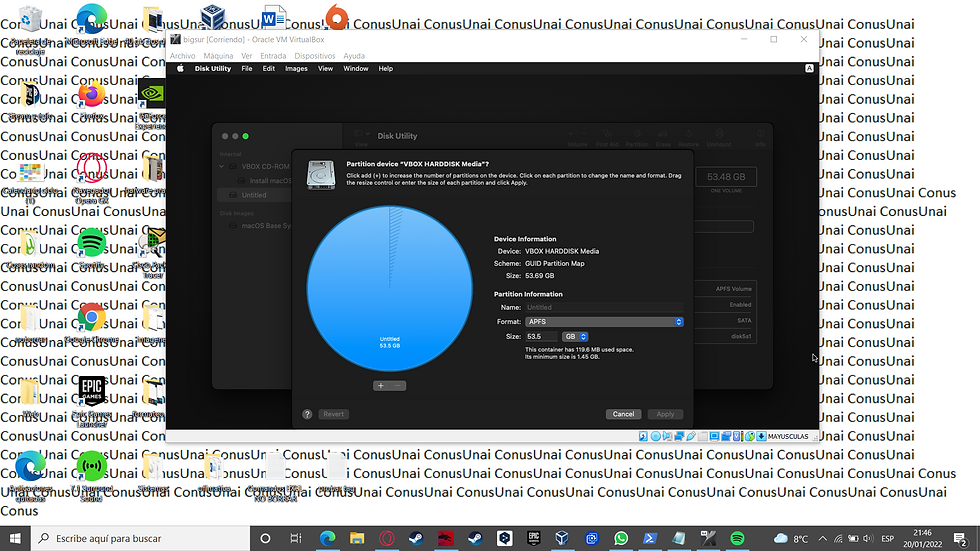Open the partition dialog help question mark

(307, 414)
